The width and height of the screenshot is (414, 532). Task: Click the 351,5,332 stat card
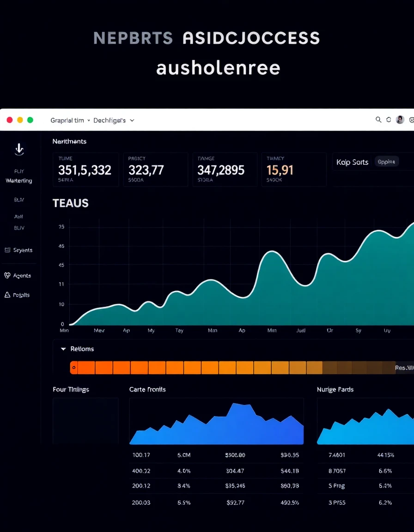pos(86,169)
